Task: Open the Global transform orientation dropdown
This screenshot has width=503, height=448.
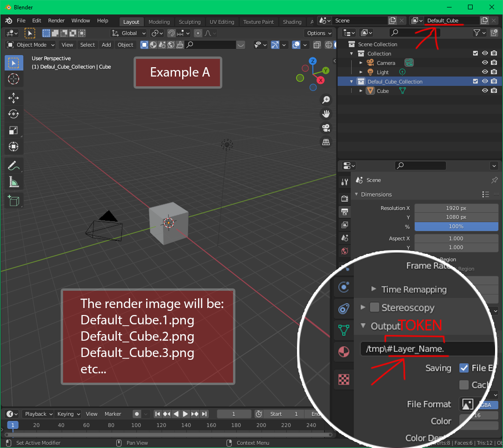Action: point(128,33)
